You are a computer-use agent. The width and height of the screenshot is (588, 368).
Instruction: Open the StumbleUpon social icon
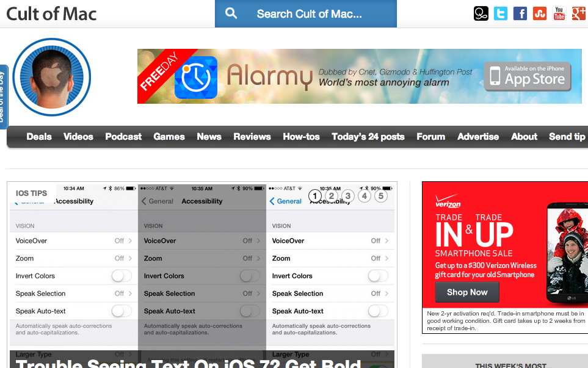[x=540, y=13]
